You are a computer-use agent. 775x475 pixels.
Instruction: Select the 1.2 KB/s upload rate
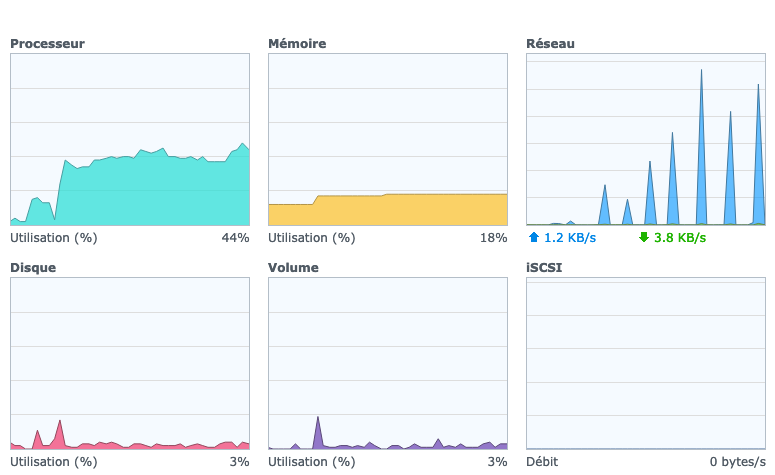(x=570, y=238)
